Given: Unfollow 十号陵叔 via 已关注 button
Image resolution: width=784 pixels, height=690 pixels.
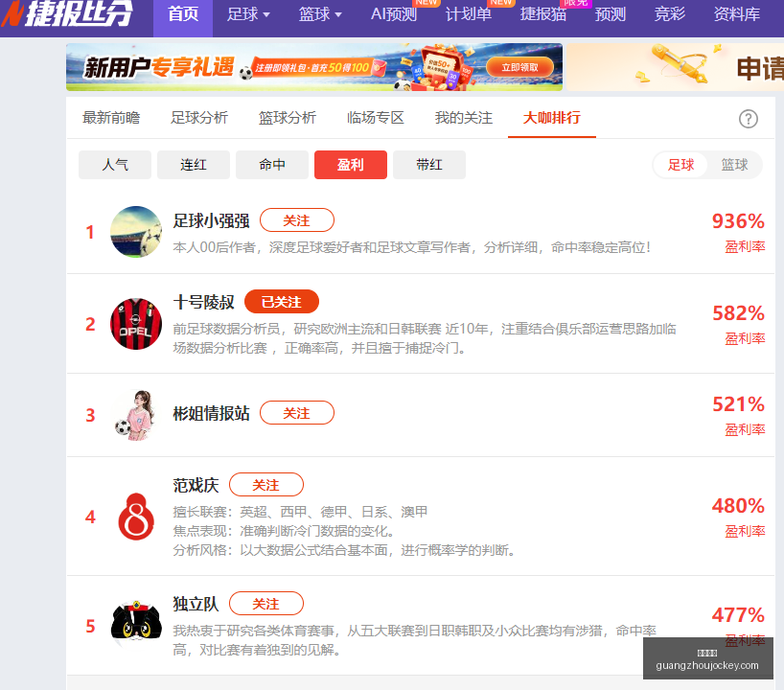Looking at the screenshot, I should point(282,302).
